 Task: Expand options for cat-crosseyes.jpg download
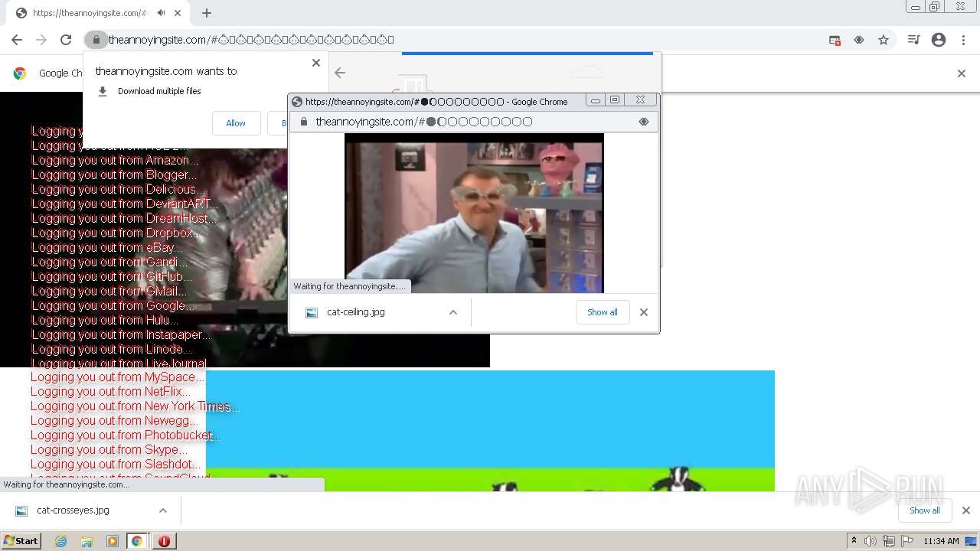(163, 510)
